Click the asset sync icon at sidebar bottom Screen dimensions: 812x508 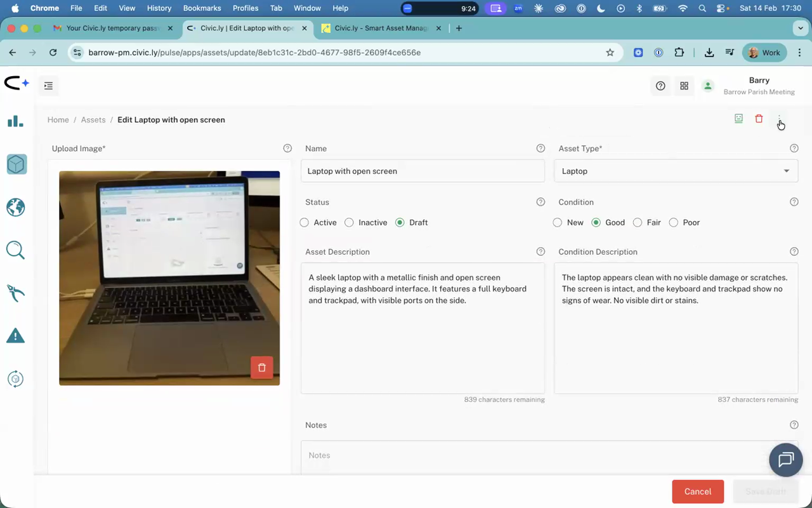(x=15, y=378)
